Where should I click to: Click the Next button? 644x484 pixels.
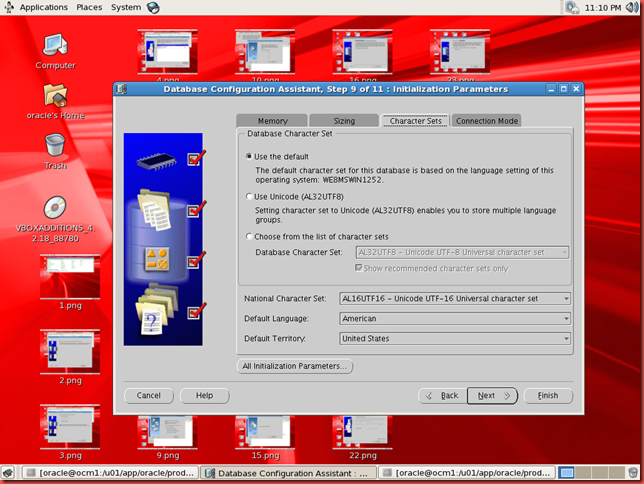coord(492,396)
